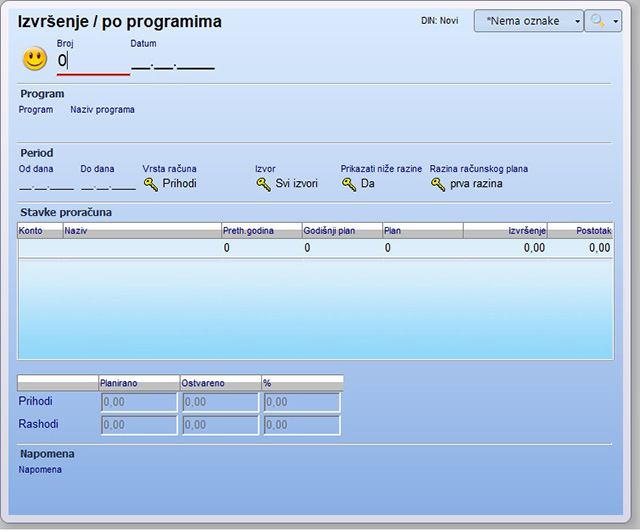The height and width of the screenshot is (532, 640).
Task: Open dropdown arrow beside the magnifier
Action: coord(616,21)
